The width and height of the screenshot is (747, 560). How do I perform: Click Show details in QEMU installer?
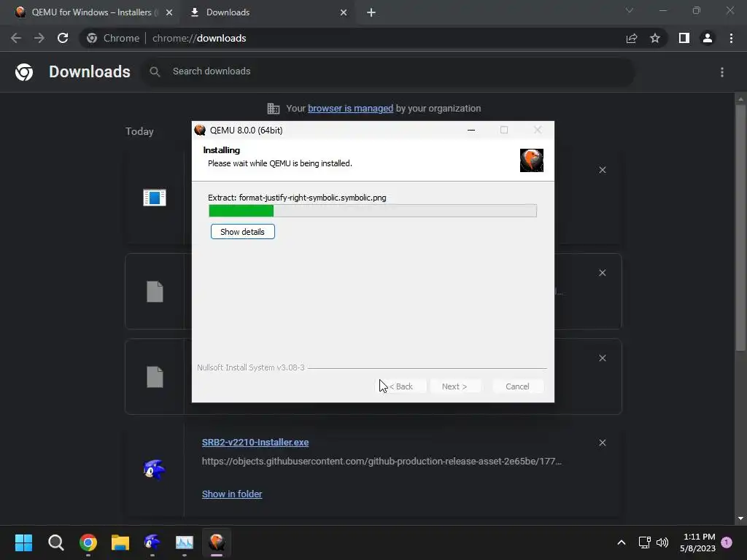click(x=242, y=232)
